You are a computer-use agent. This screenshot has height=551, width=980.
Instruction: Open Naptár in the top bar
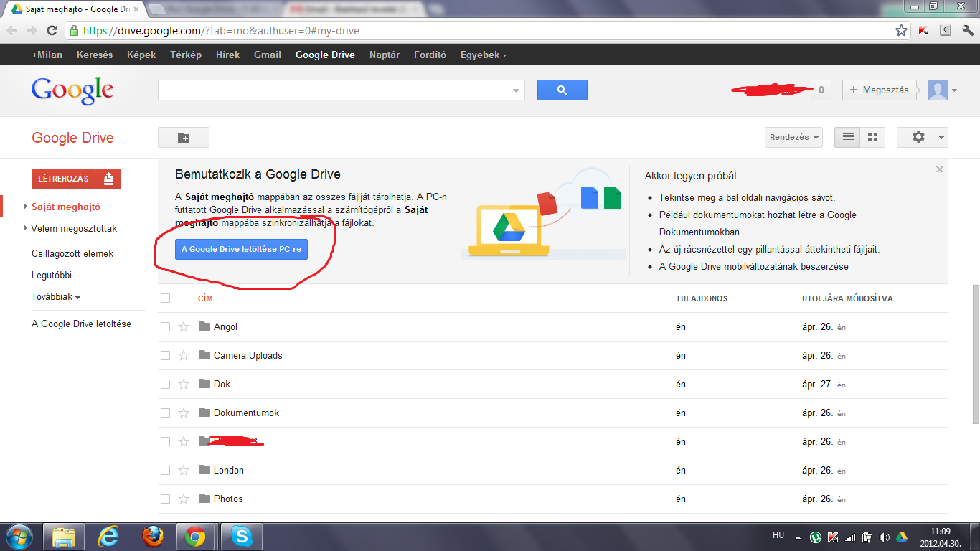(385, 55)
